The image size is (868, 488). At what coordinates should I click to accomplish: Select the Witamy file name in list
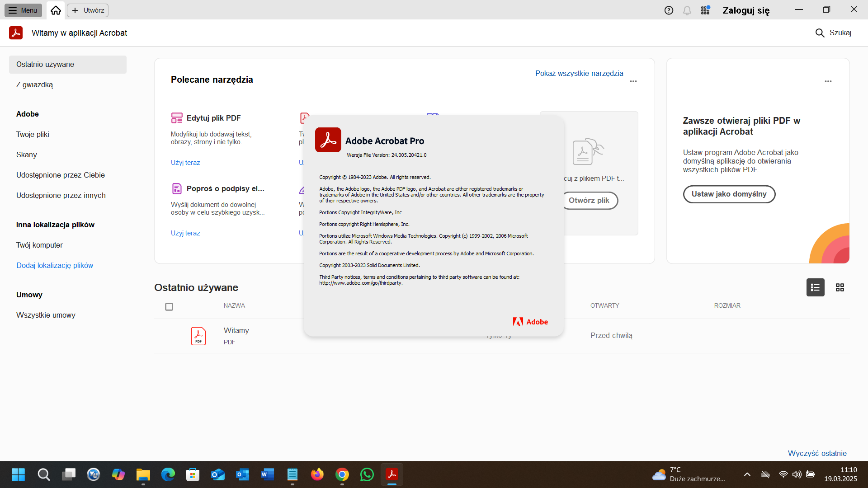[x=236, y=330]
